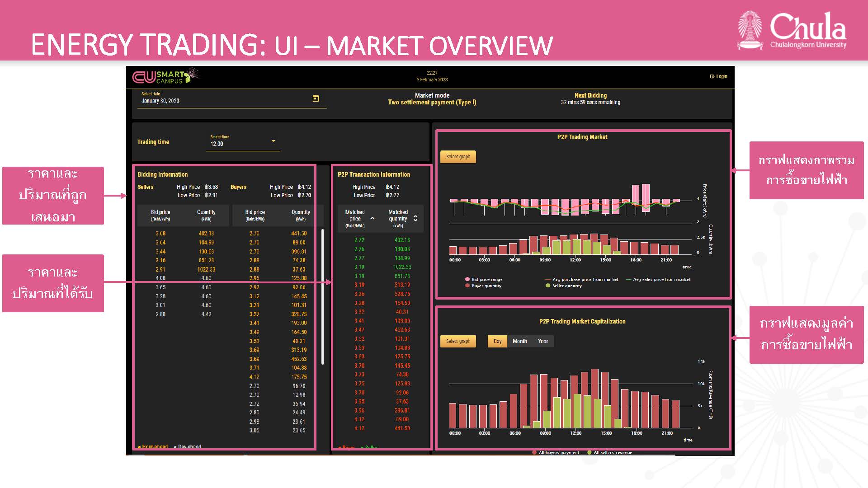This screenshot has width=868, height=488.
Task: Open the calendar date picker icon
Action: (x=316, y=99)
